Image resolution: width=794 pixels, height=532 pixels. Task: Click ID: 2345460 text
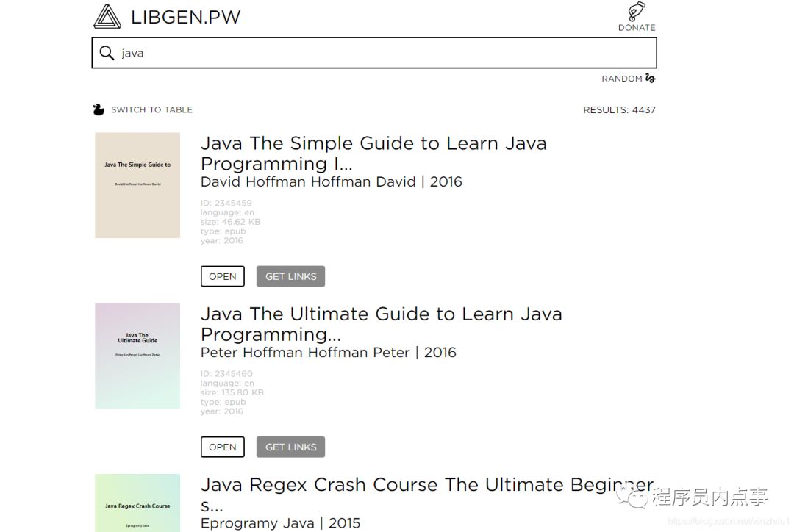pyautogui.click(x=226, y=373)
